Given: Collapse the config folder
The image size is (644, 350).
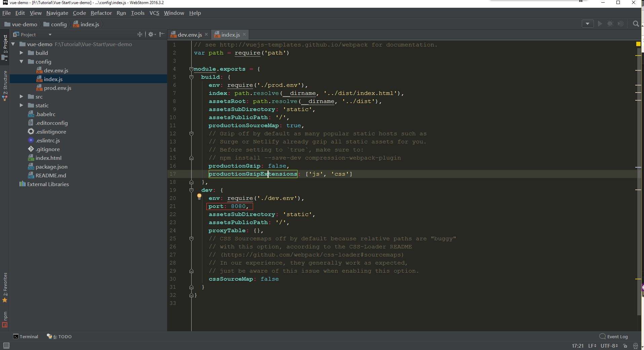Looking at the screenshot, I should (22, 62).
